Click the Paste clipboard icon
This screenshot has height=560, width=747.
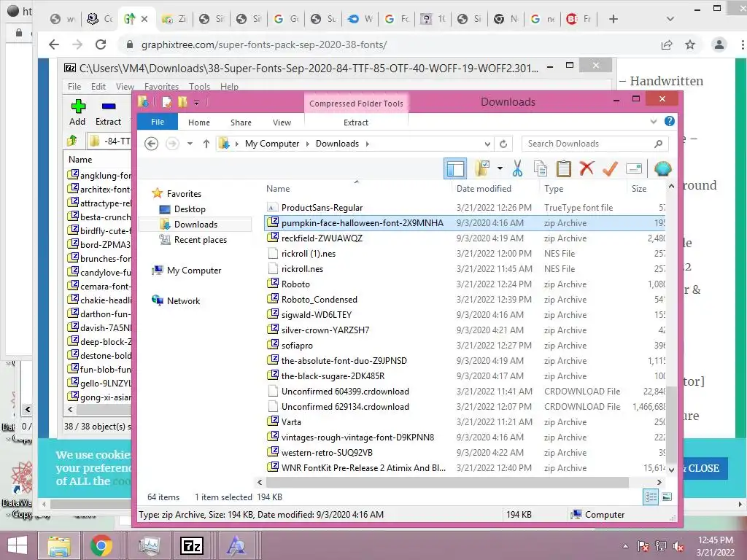pyautogui.click(x=564, y=168)
